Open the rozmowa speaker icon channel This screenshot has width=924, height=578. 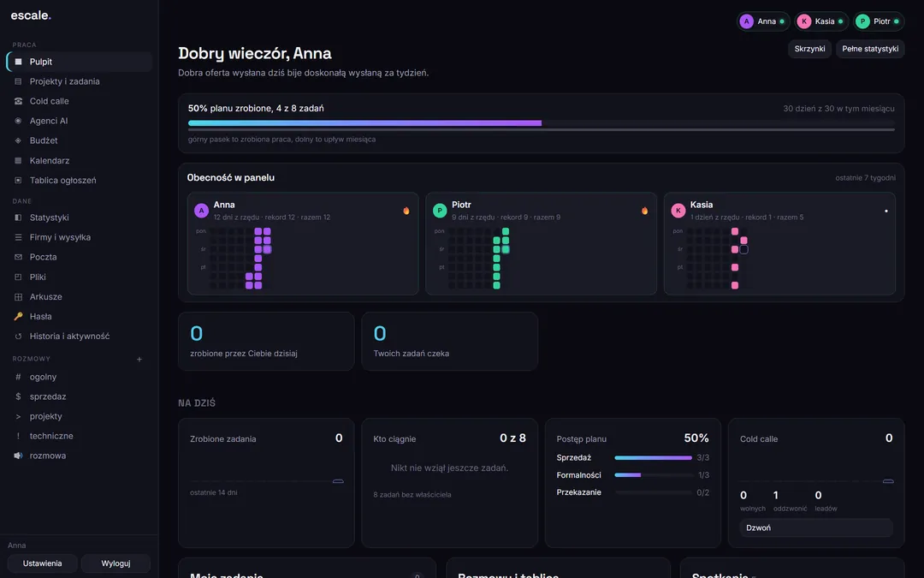click(18, 456)
